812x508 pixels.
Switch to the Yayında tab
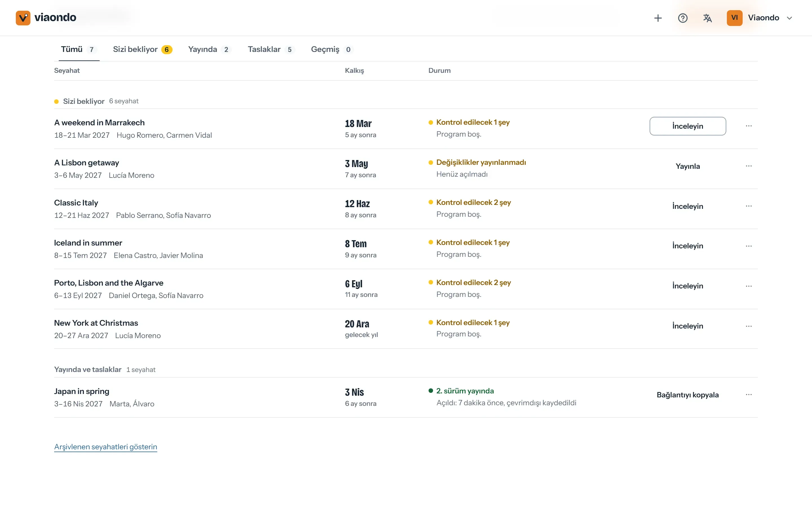210,49
